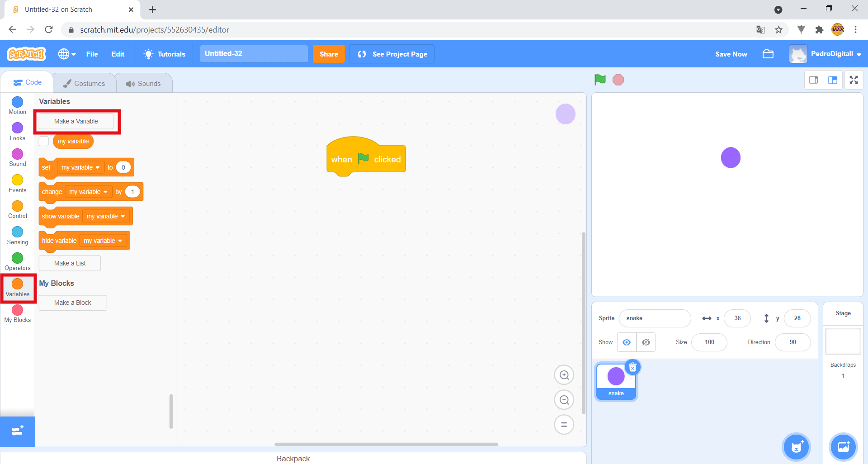This screenshot has width=868, height=464.
Task: Click the orange Share button
Action: point(329,54)
